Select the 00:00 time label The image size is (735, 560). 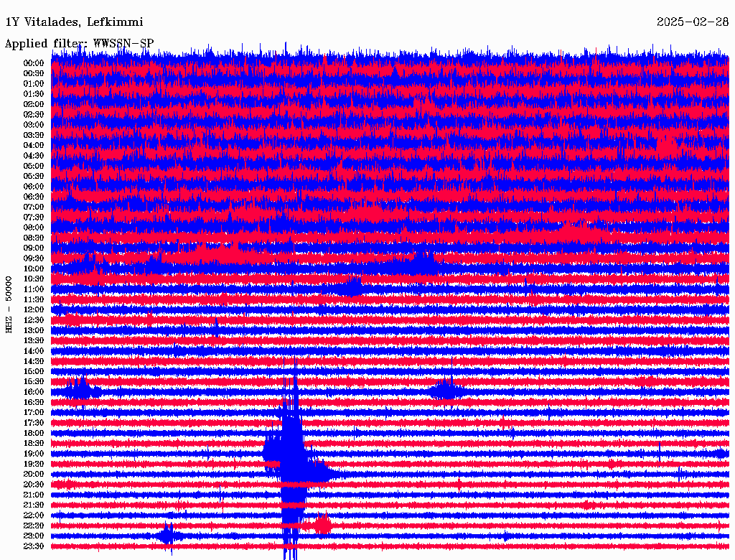tap(34, 63)
